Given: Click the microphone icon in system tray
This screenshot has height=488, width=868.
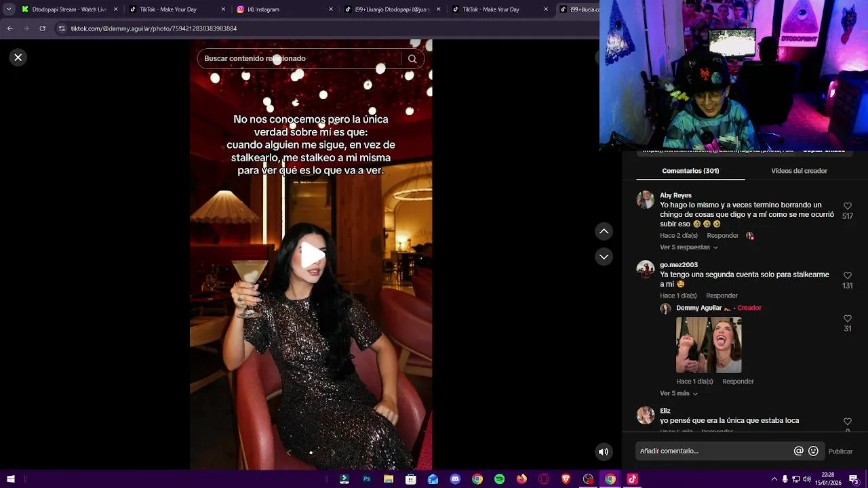Looking at the screenshot, I should 785,479.
